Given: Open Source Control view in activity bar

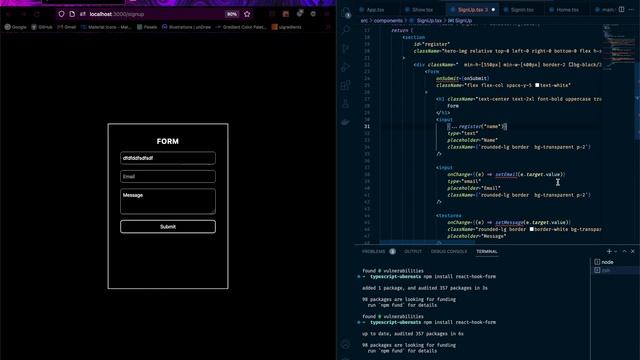Looking at the screenshot, I should [x=346, y=48].
